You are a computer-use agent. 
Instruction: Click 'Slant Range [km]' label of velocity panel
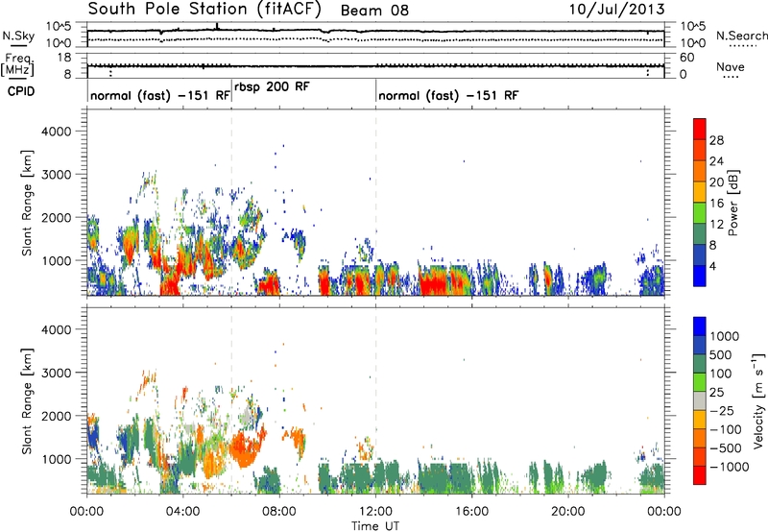[x=27, y=400]
